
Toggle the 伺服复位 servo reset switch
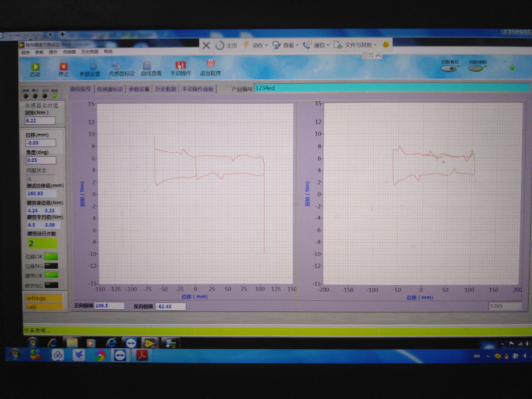(x=449, y=69)
